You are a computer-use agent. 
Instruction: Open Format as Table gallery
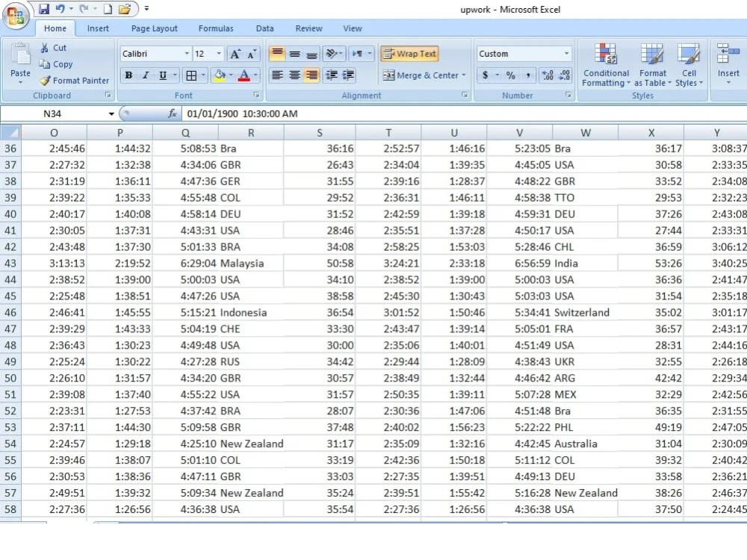[653, 65]
